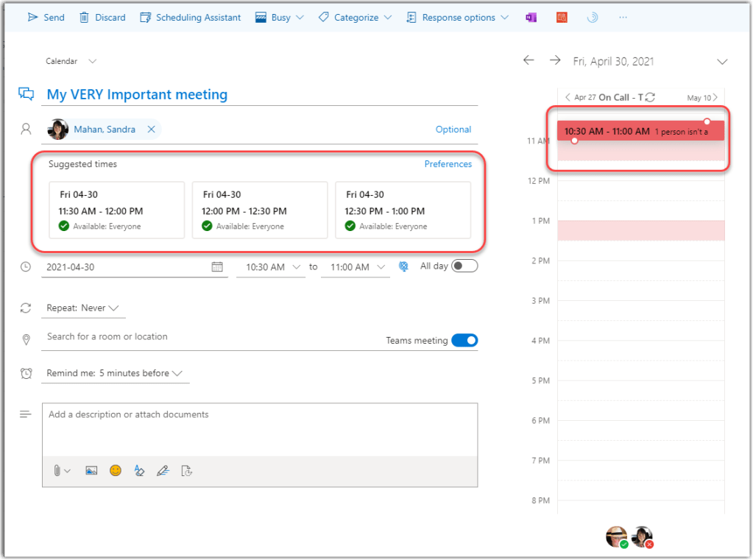Image resolution: width=753 pixels, height=560 pixels.
Task: Insert a picture using the image icon
Action: 91,471
